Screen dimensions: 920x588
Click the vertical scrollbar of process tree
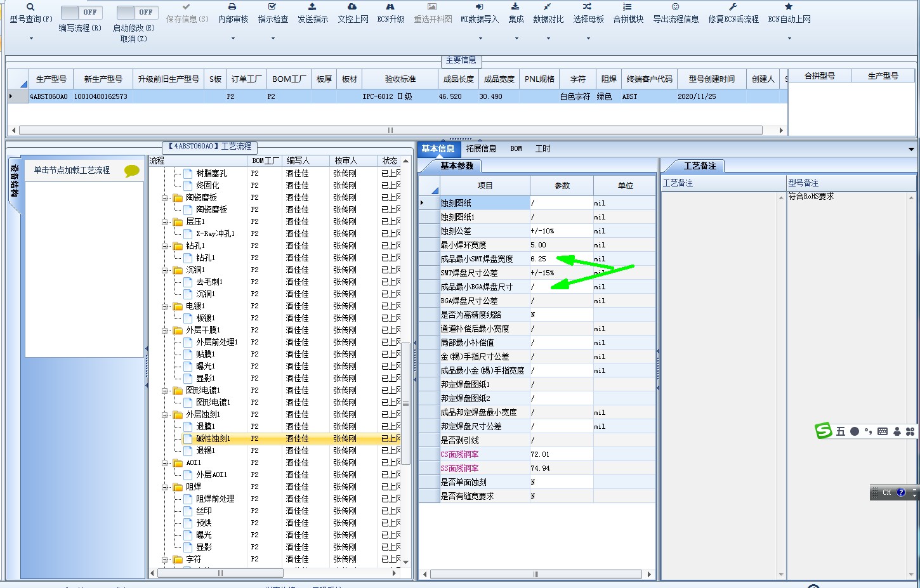(x=406, y=403)
